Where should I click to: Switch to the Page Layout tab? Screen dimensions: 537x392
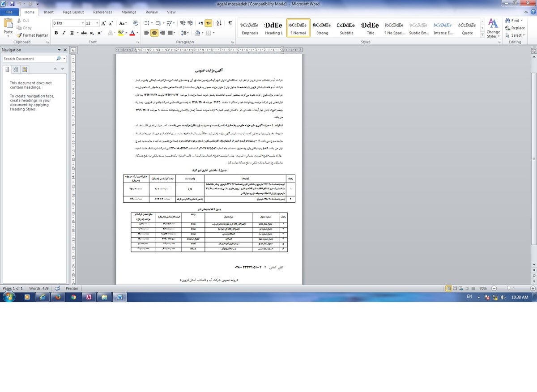[x=73, y=12]
